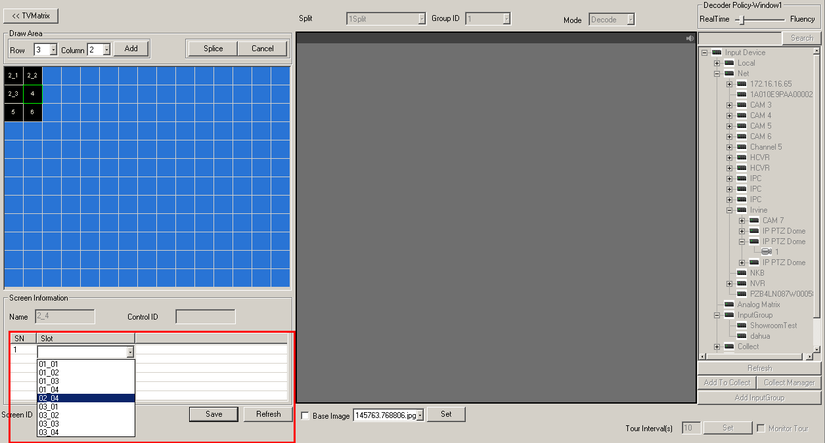This screenshot has height=443, width=825.
Task: Go back with the << TVMatrix button
Action: pyautogui.click(x=31, y=16)
